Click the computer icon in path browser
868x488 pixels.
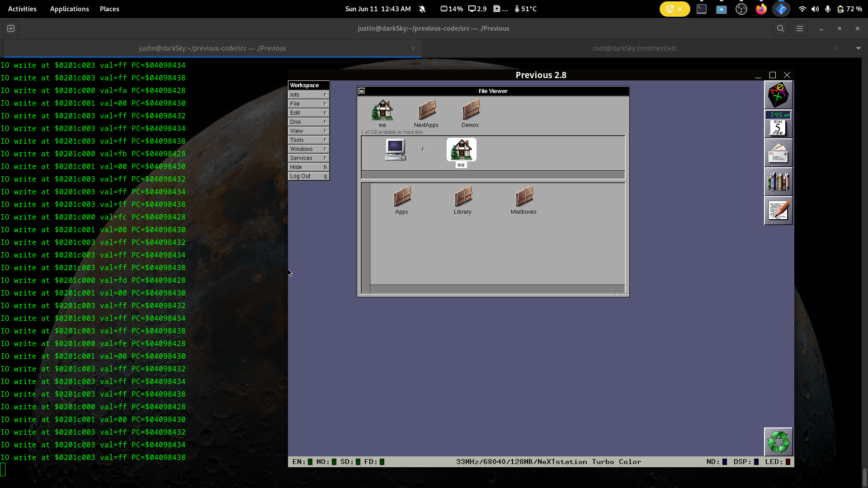pyautogui.click(x=395, y=150)
